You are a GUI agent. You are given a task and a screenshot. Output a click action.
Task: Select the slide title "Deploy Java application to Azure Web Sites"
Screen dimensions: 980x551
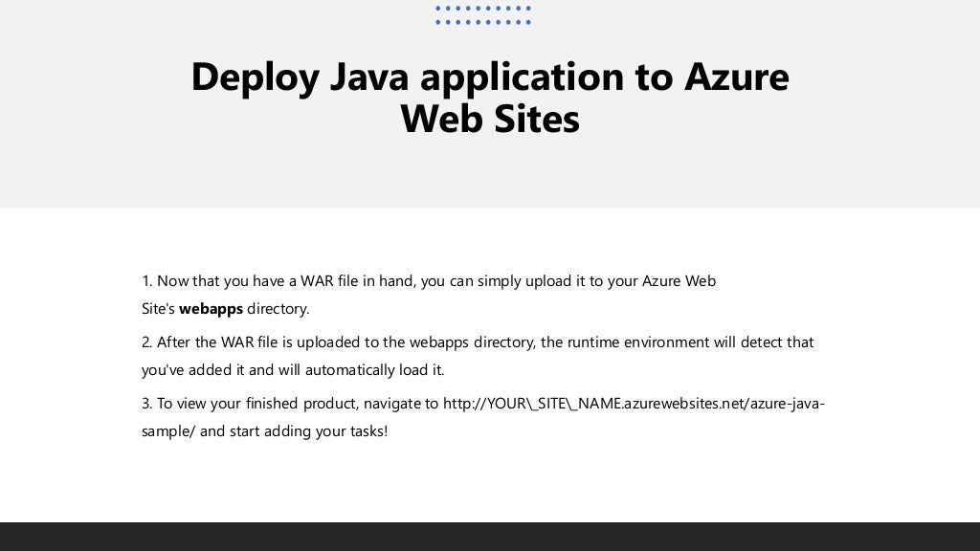pyautogui.click(x=490, y=98)
